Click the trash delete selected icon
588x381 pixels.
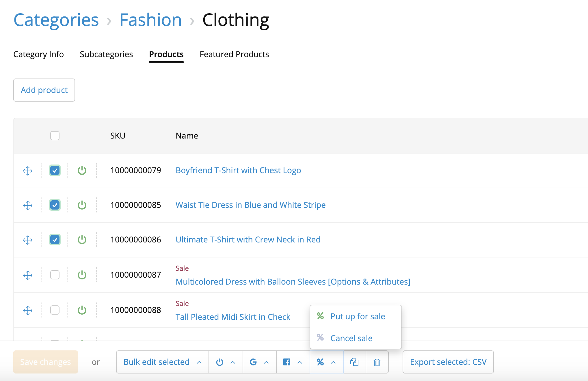(377, 362)
